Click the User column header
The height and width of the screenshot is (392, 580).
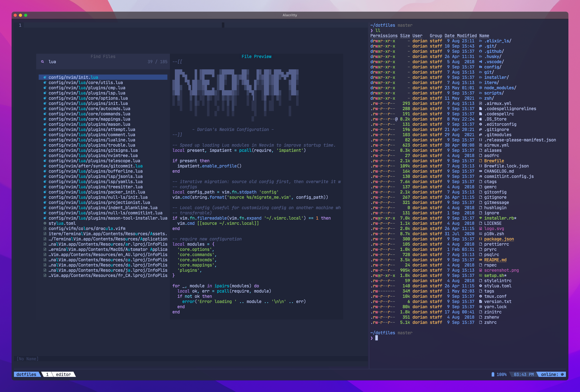click(417, 36)
